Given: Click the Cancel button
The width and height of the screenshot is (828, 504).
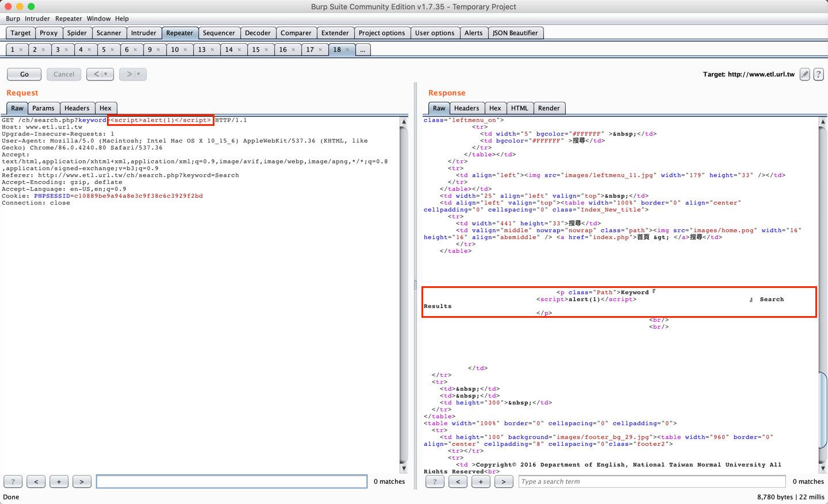Looking at the screenshot, I should point(64,74).
